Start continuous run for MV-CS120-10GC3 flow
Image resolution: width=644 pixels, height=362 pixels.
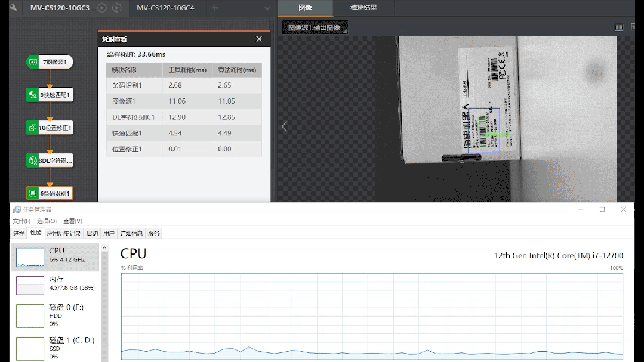tap(117, 8)
